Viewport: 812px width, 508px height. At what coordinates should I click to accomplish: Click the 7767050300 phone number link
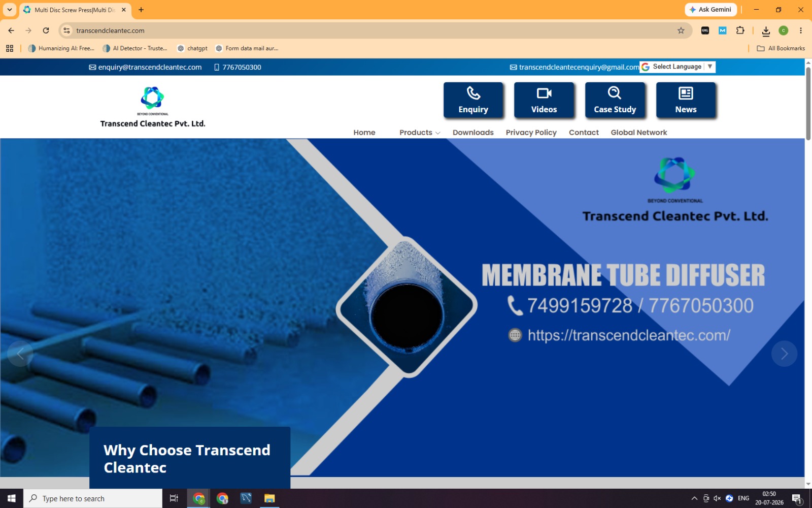[238, 67]
